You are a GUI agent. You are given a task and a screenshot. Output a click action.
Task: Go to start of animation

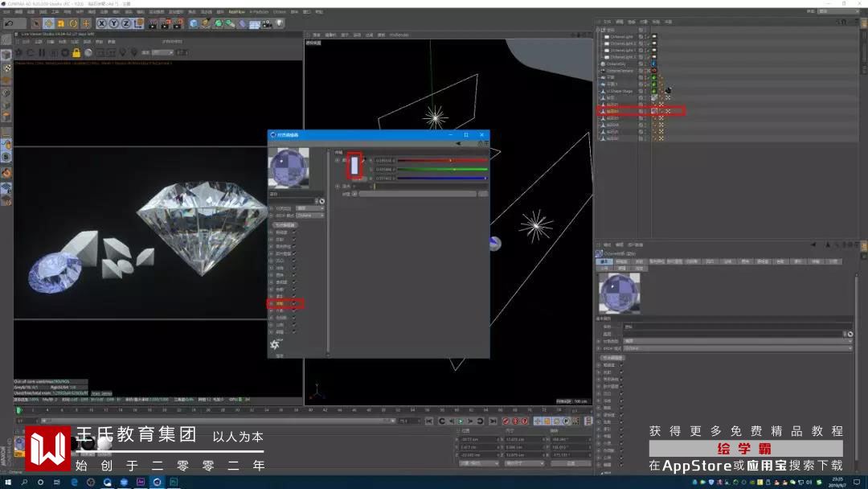click(429, 421)
